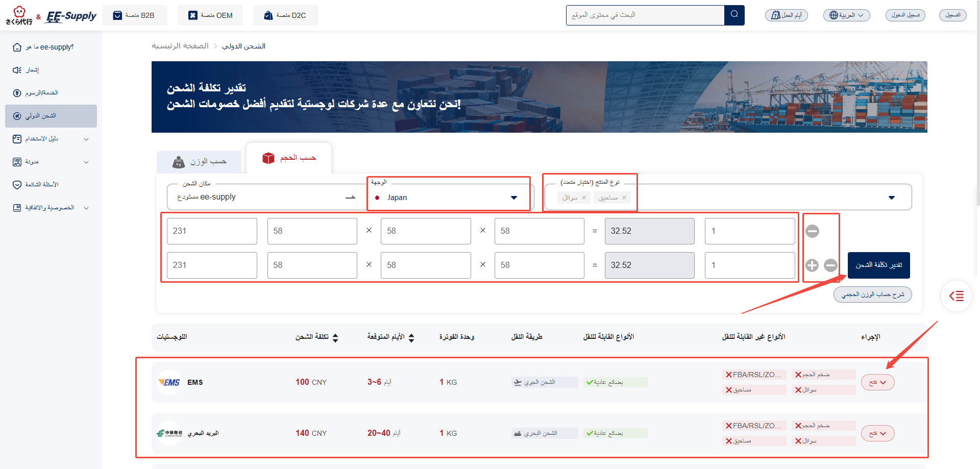Click the floating red menu list icon

click(957, 296)
